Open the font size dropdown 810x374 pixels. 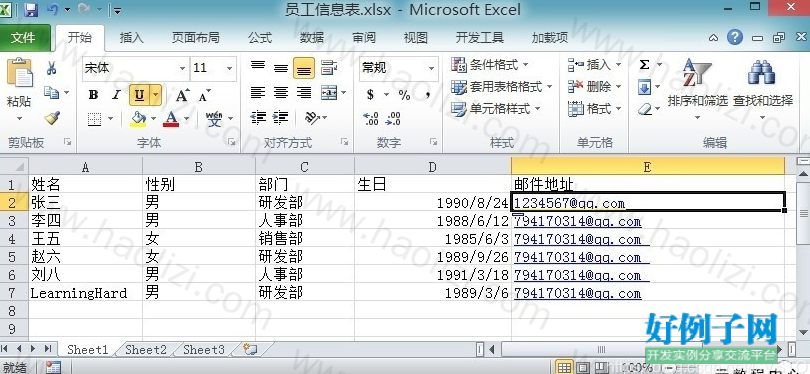click(229, 68)
